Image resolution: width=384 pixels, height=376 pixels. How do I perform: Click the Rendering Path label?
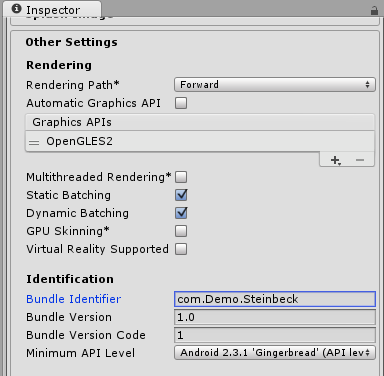click(73, 85)
